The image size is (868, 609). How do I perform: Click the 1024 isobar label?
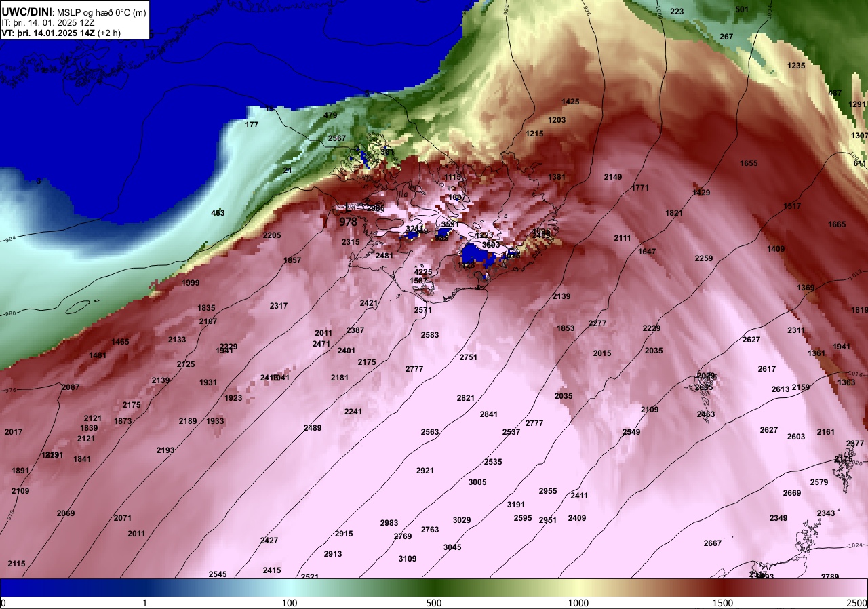[856, 545]
